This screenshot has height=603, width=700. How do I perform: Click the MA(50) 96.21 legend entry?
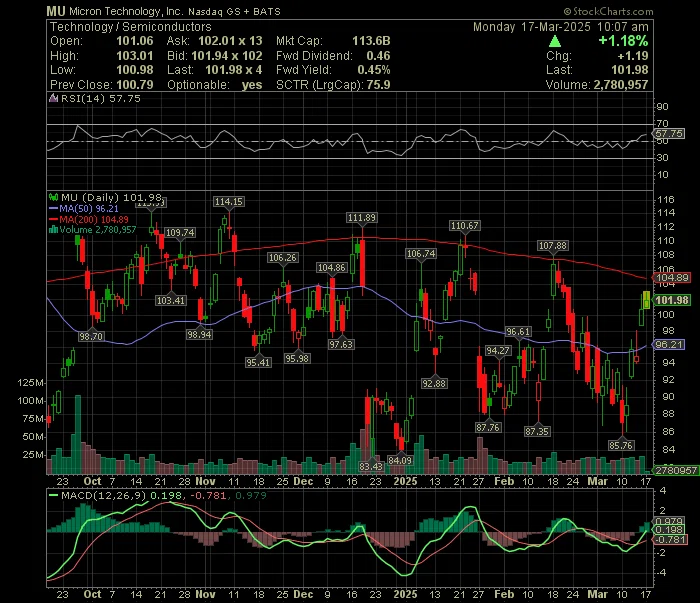tap(83, 208)
